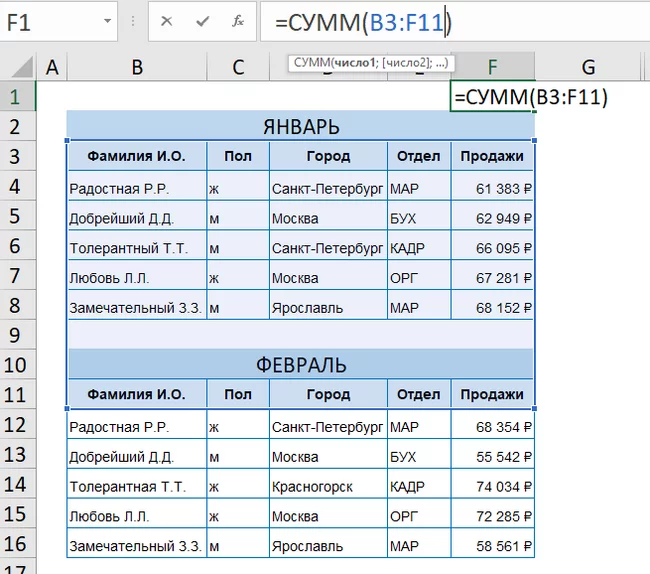Select the sales value 72 285 ₽
650x574 pixels.
pyautogui.click(x=492, y=514)
